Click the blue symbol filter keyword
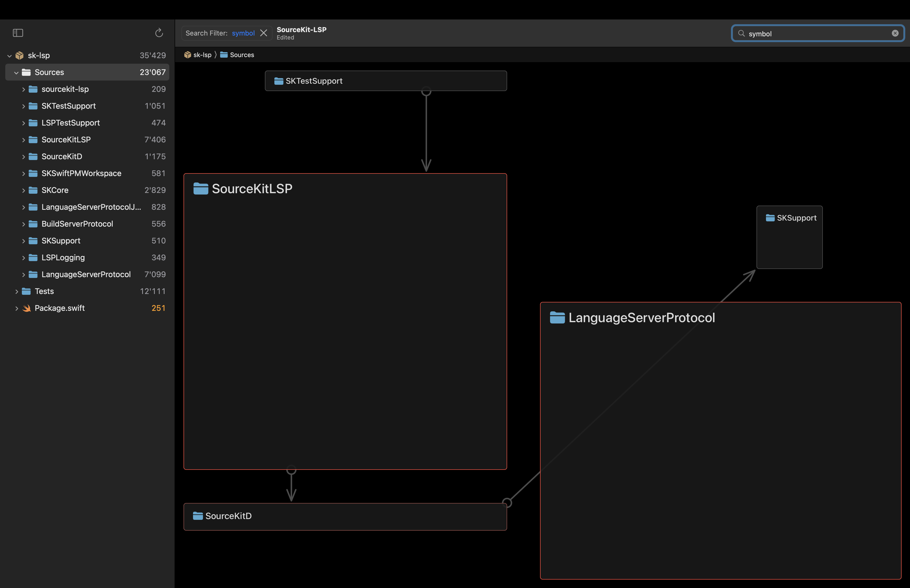The image size is (910, 588). (243, 33)
